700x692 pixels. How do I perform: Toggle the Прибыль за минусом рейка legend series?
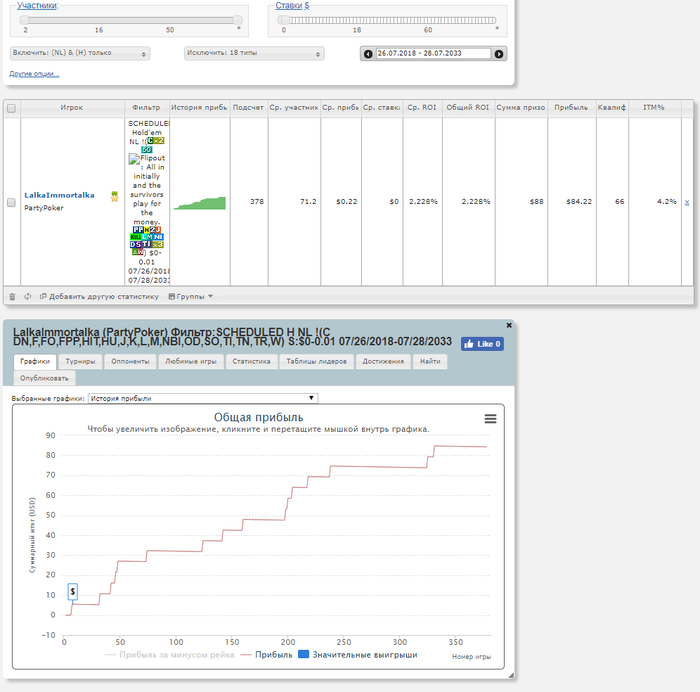click(169, 655)
